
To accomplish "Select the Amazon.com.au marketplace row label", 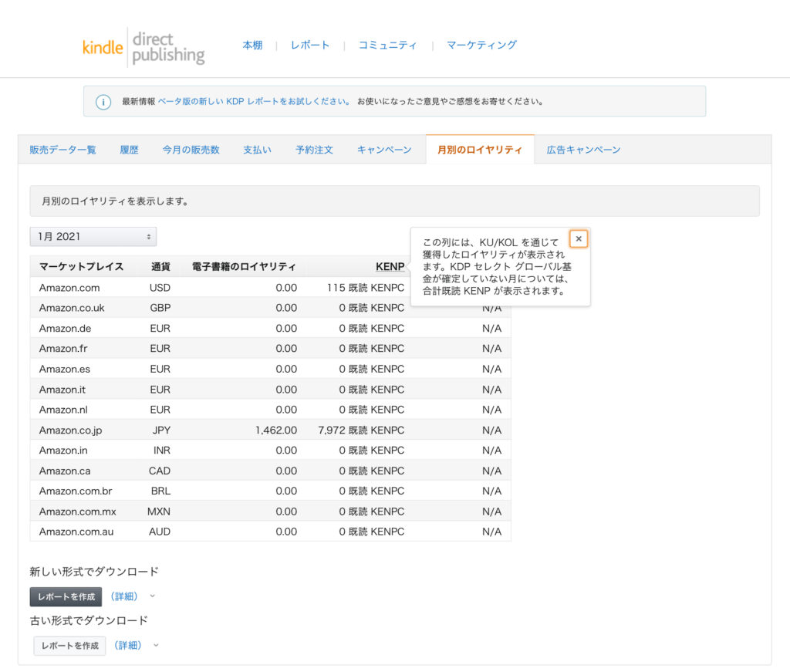I will 76,532.
